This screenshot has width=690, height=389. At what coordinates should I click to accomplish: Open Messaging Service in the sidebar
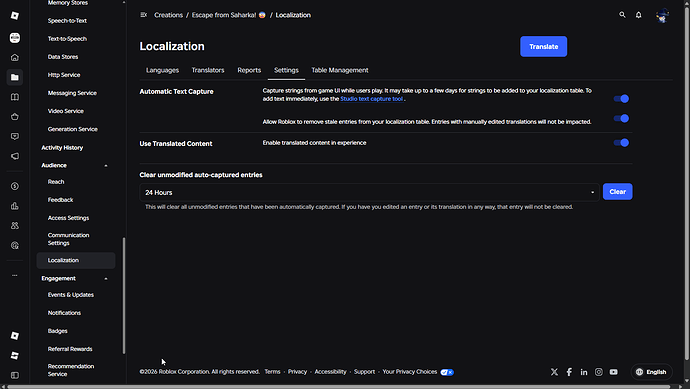pos(72,93)
